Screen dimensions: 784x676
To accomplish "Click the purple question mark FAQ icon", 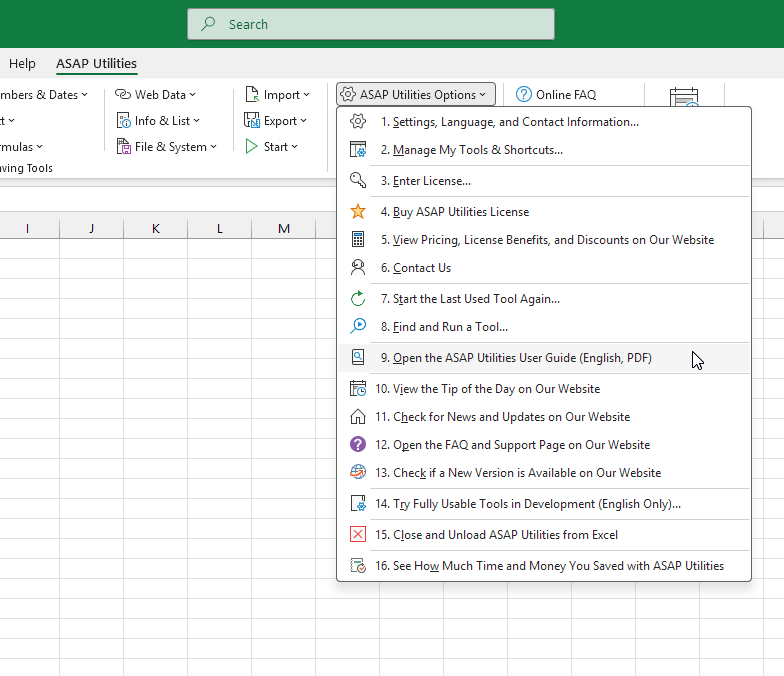I will click(358, 444).
